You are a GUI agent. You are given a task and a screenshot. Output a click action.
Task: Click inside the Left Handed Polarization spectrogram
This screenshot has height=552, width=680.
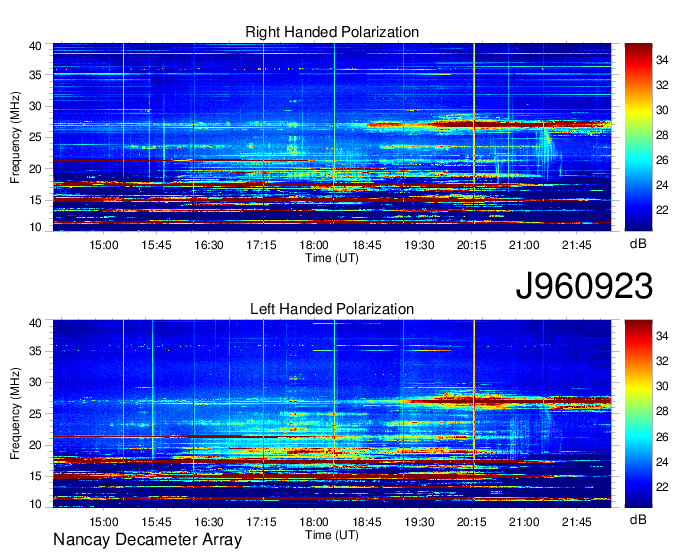[332, 413]
